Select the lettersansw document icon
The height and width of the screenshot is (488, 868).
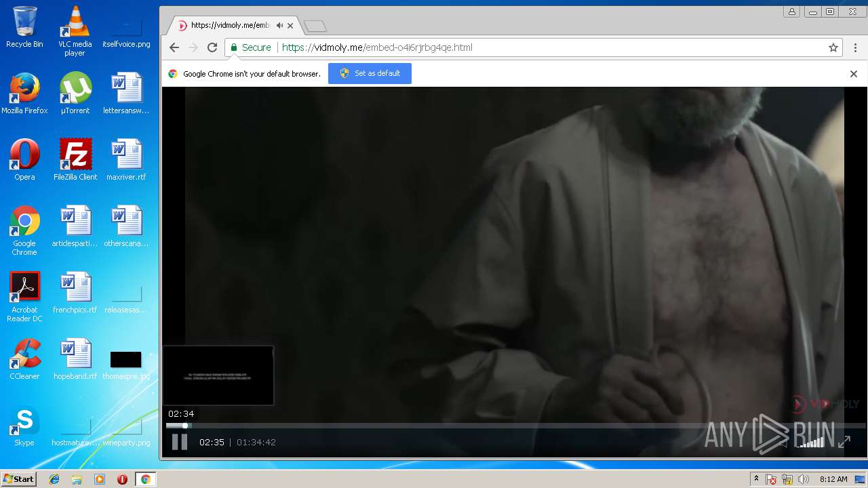coord(126,94)
